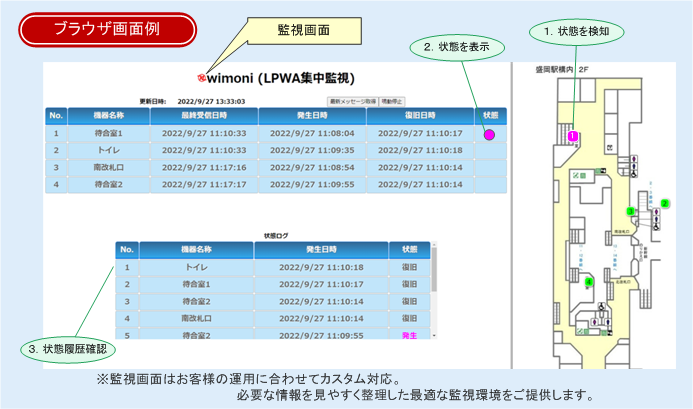Select green marker 3 on the station map
This screenshot has width=693, height=409.
(x=630, y=212)
